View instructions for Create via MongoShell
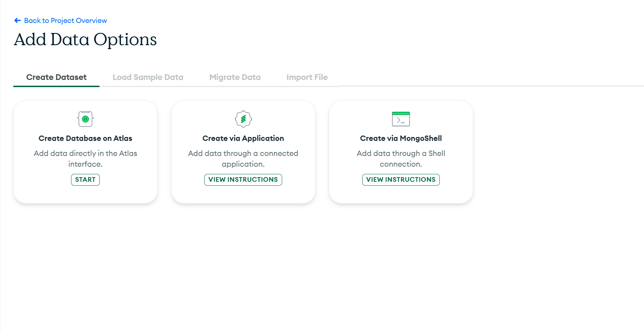 click(401, 180)
